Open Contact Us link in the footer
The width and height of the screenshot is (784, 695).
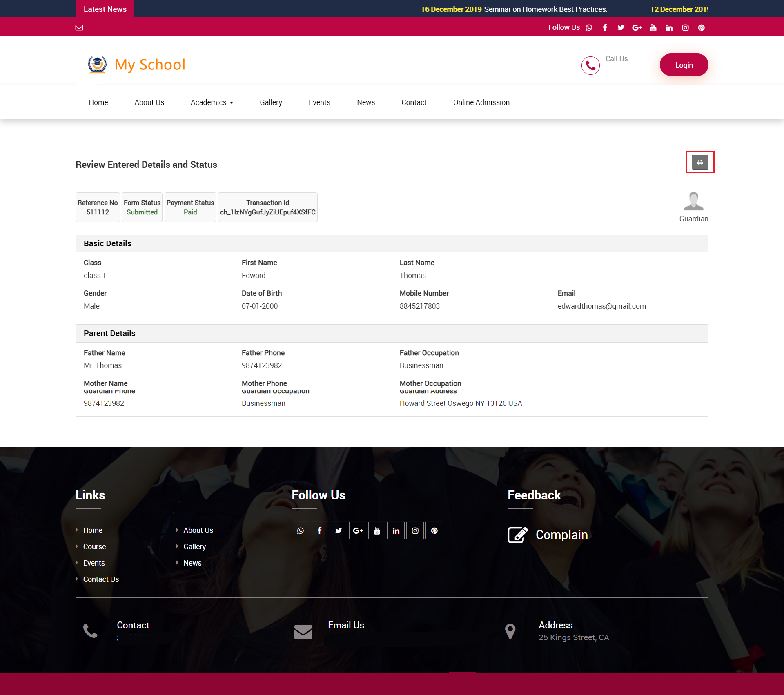(x=101, y=579)
